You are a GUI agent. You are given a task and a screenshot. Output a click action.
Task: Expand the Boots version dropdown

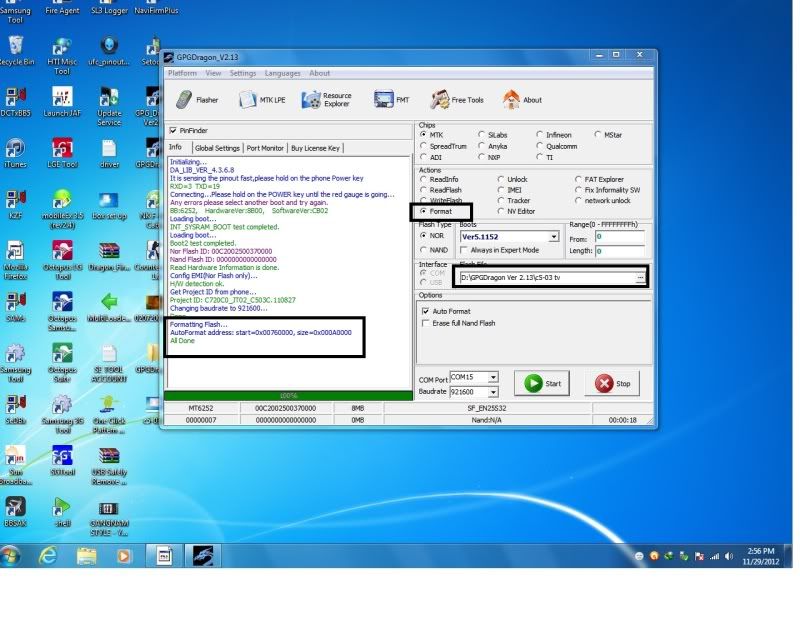point(554,237)
